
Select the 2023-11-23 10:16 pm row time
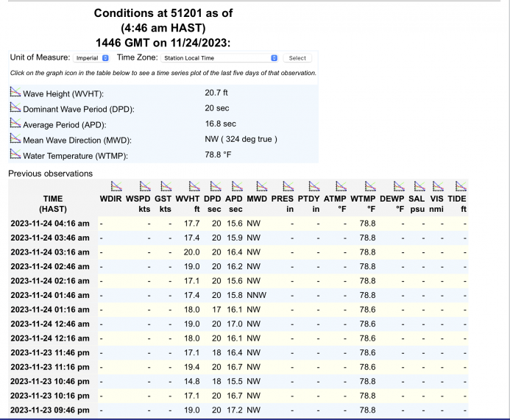(x=50, y=396)
